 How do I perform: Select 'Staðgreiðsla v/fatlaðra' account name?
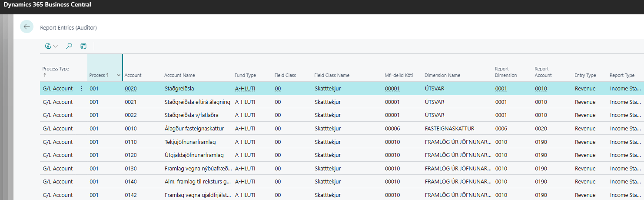(x=191, y=115)
